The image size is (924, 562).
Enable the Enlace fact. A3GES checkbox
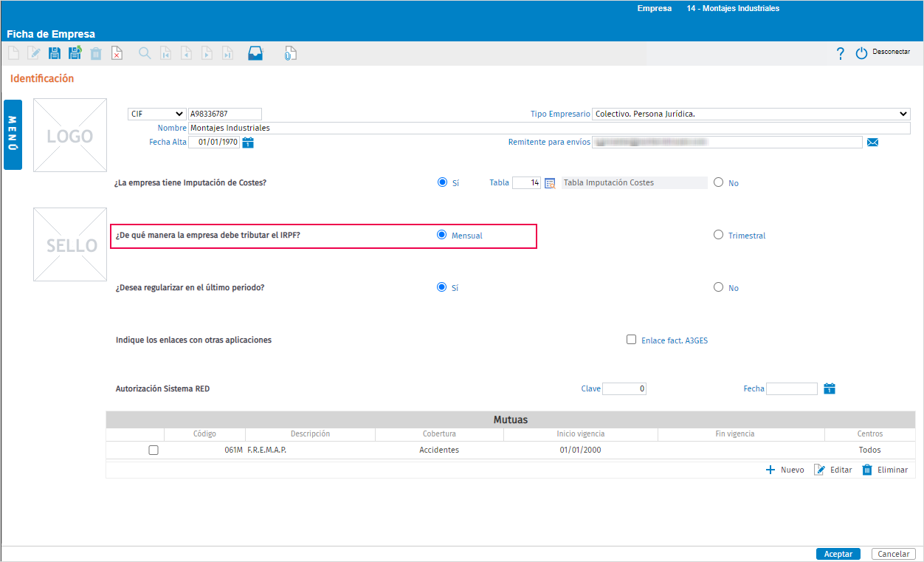click(631, 340)
